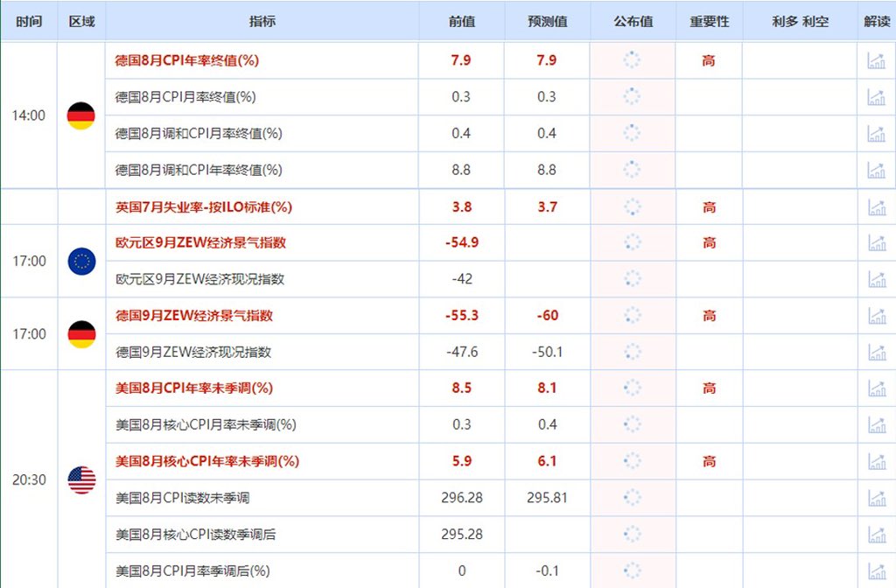The image size is (896, 588).
Task: Click the 公布值 column header
Action: 633,21
